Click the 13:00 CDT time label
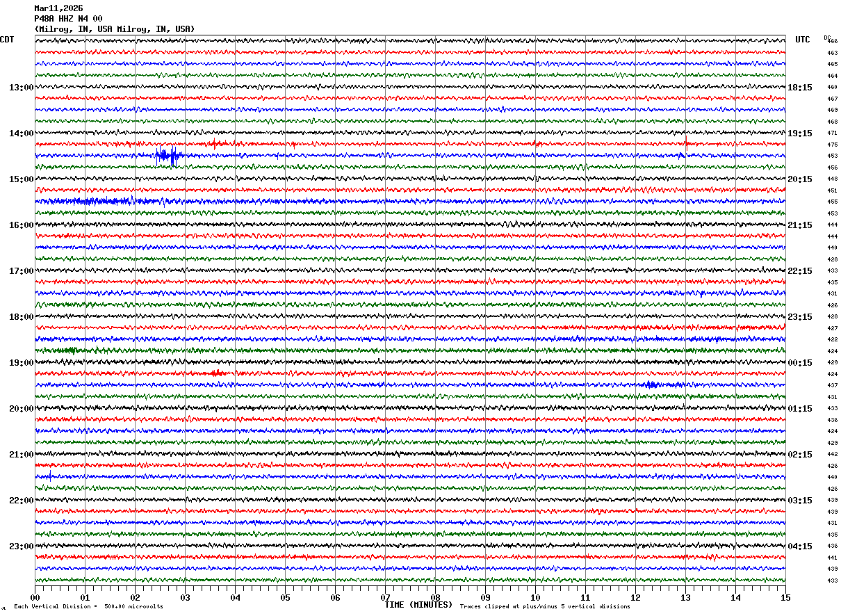The width and height of the screenshot is (841, 616). [x=22, y=88]
